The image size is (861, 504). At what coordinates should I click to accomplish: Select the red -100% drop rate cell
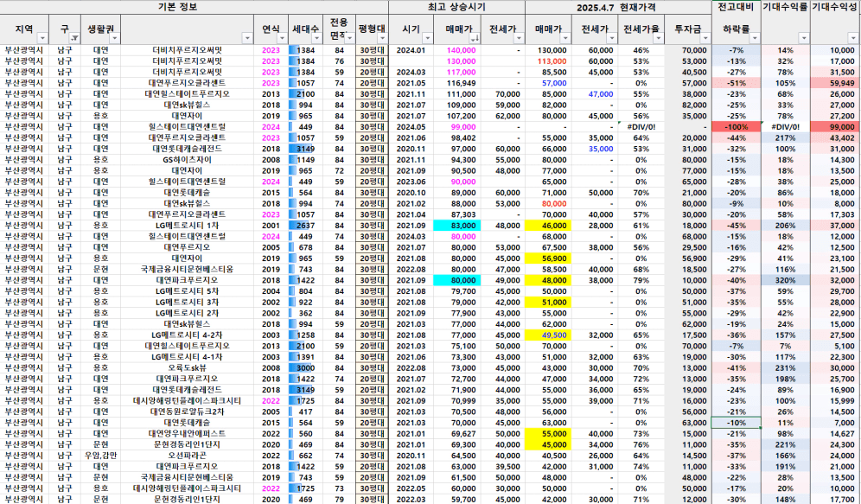(x=736, y=127)
